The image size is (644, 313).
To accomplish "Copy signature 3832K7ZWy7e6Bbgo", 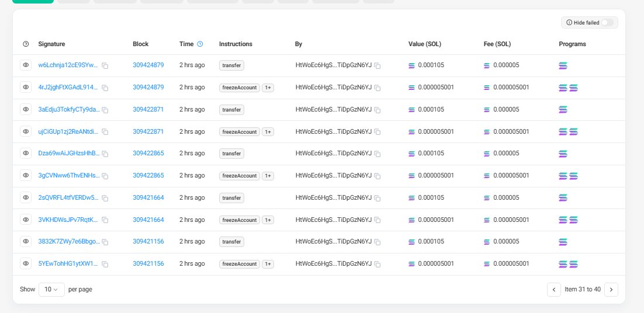I will (x=105, y=242).
